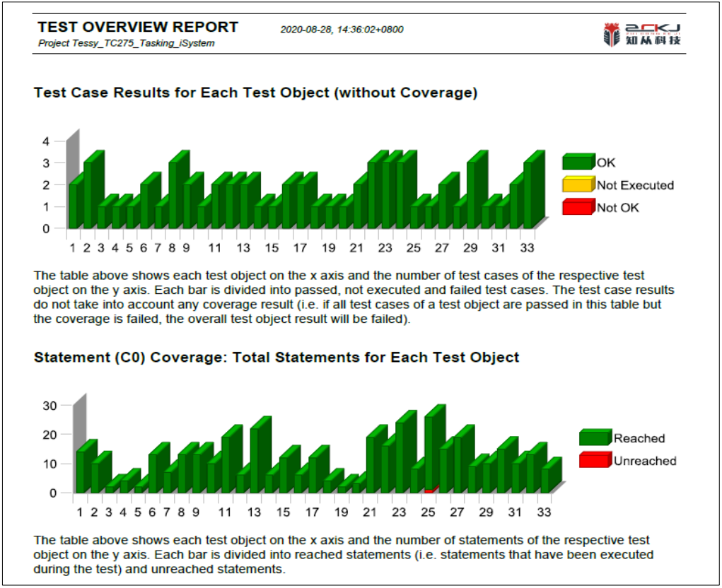The height and width of the screenshot is (588, 722).
Task: Click the green OK legend swatch
Action: click(x=578, y=163)
